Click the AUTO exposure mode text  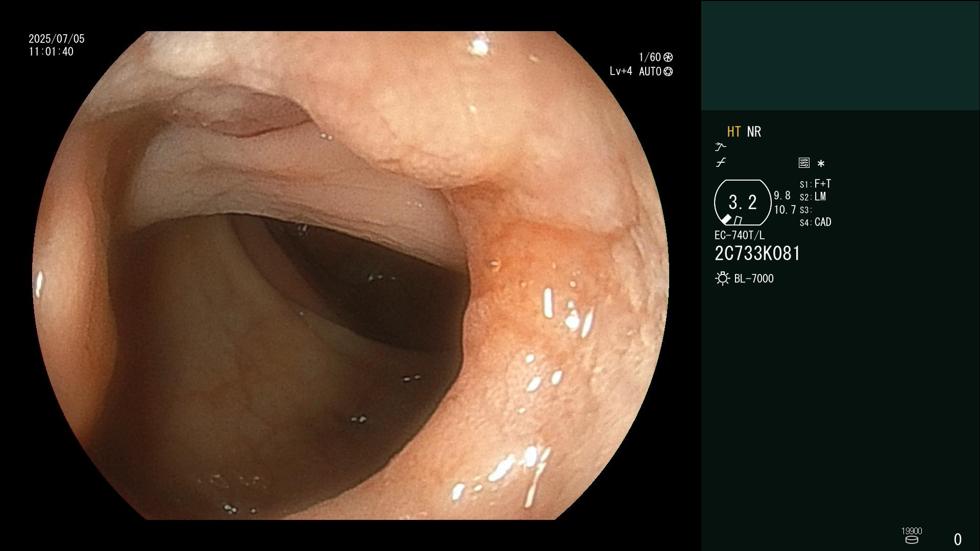click(650, 71)
